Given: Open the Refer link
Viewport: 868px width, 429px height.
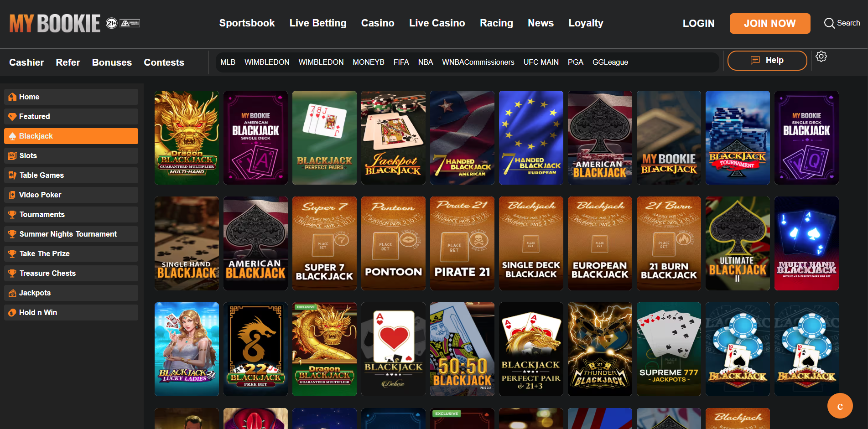Looking at the screenshot, I should click(x=68, y=62).
